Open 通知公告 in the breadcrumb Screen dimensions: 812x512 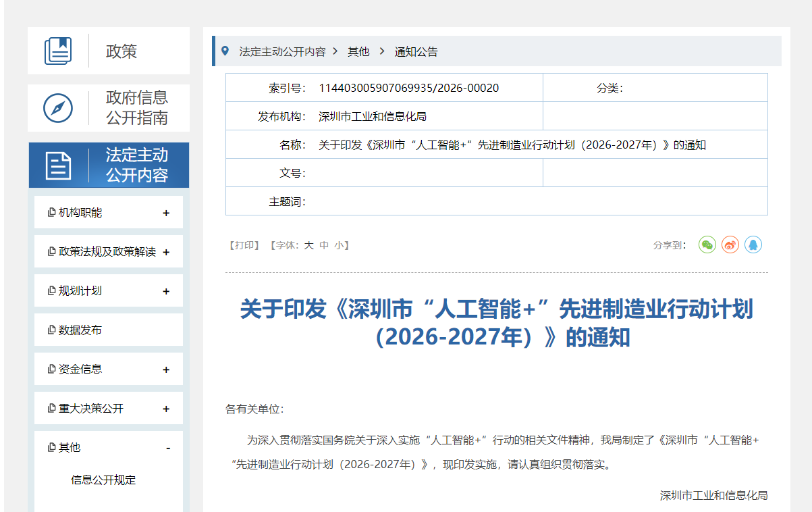[x=416, y=52]
